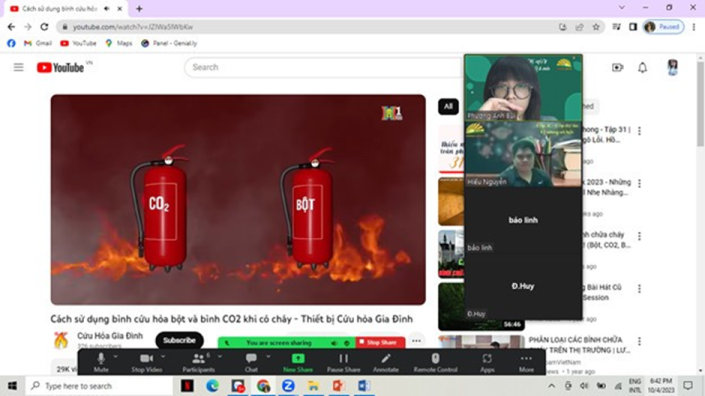The height and width of the screenshot is (396, 705).
Task: Click the red Stop Share button
Action: (380, 343)
